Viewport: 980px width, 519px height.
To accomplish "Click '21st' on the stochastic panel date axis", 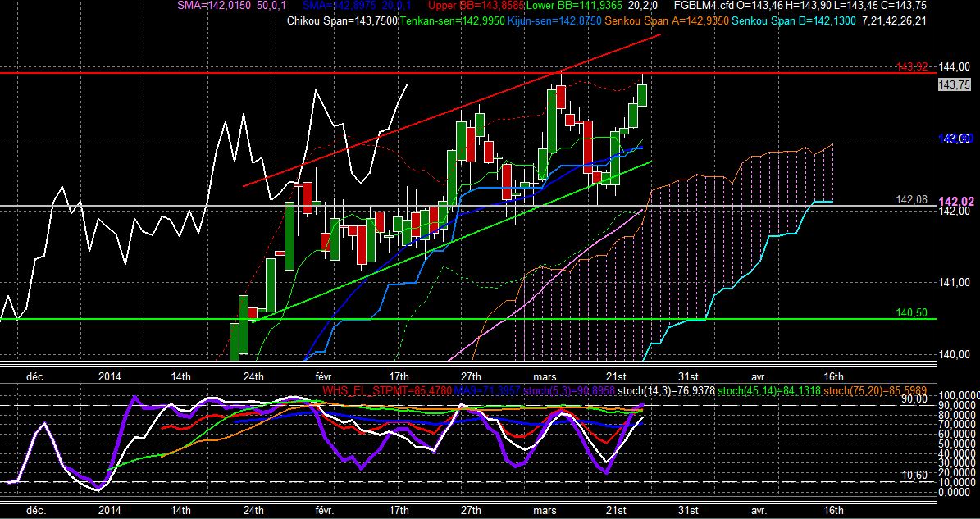I will coord(616,510).
